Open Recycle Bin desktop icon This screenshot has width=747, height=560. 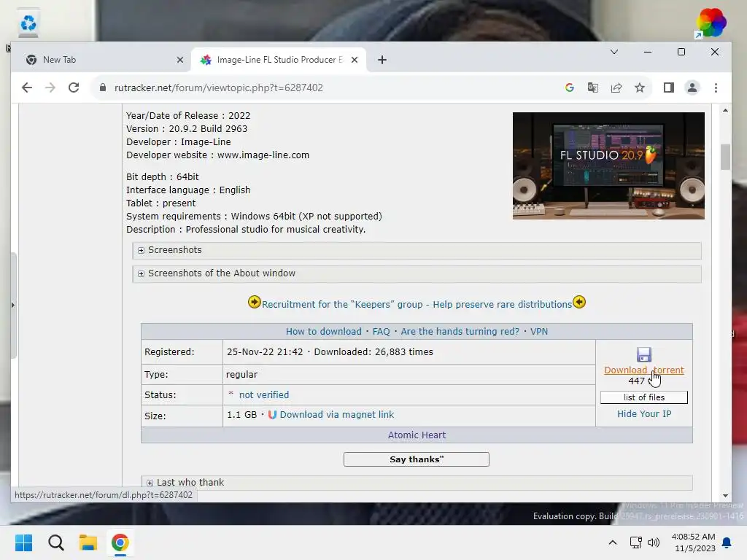click(x=28, y=24)
